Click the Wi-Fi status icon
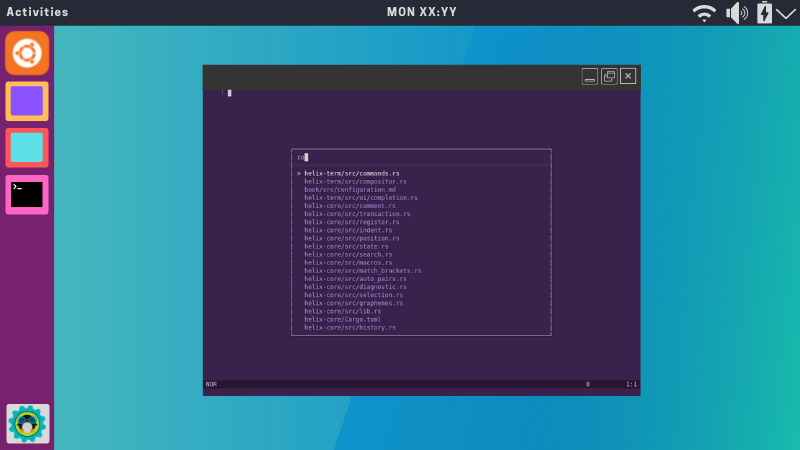Image resolution: width=800 pixels, height=450 pixels. pyautogui.click(x=704, y=12)
